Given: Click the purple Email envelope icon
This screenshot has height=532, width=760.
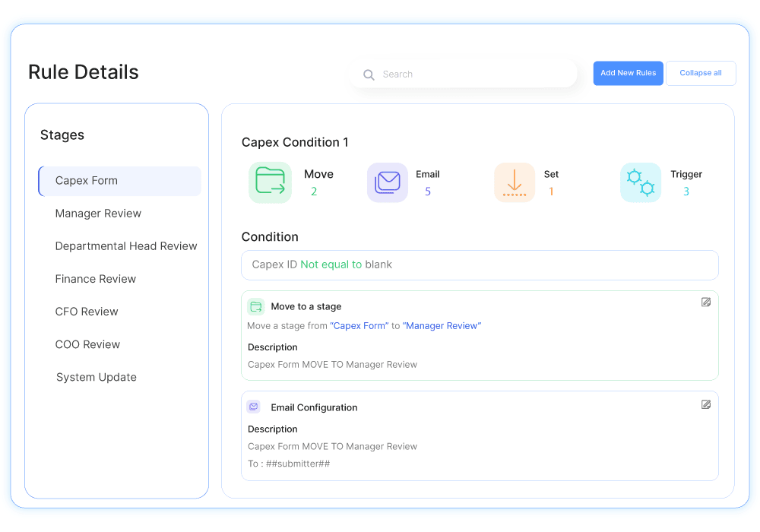Looking at the screenshot, I should [x=388, y=182].
